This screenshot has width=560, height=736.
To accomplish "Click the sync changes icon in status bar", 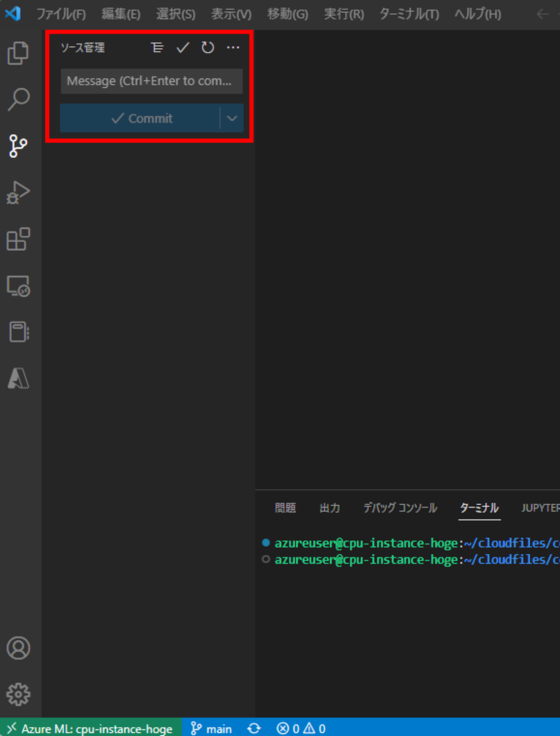I will tap(254, 728).
